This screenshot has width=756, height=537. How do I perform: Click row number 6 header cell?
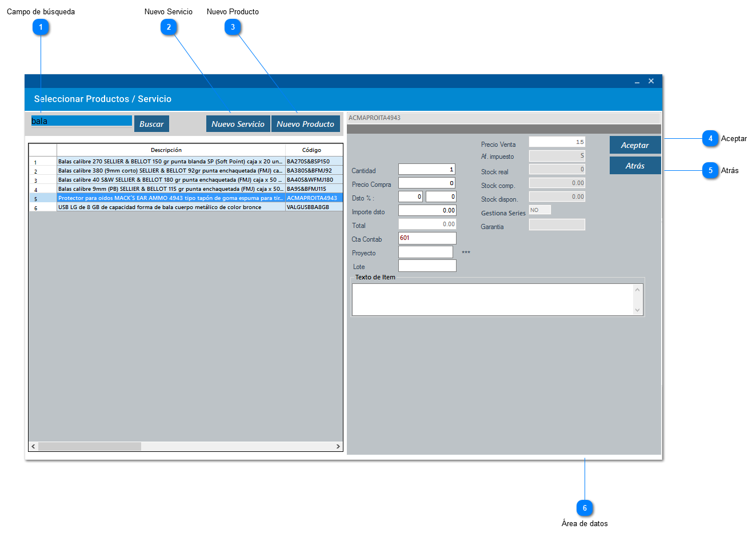43,207
